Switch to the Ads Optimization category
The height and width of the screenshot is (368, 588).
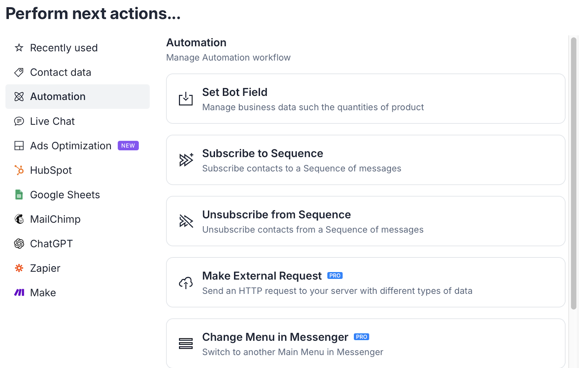click(x=71, y=146)
